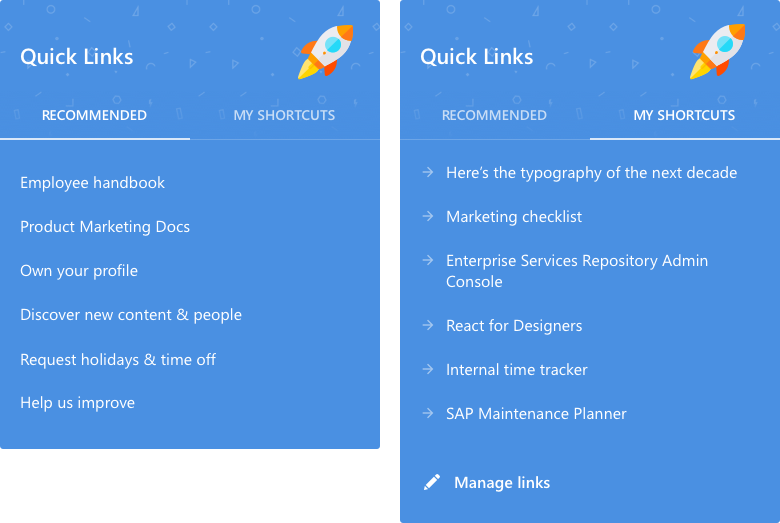
Task: Select the active Recommended tab in left panel
Action: tap(94, 115)
